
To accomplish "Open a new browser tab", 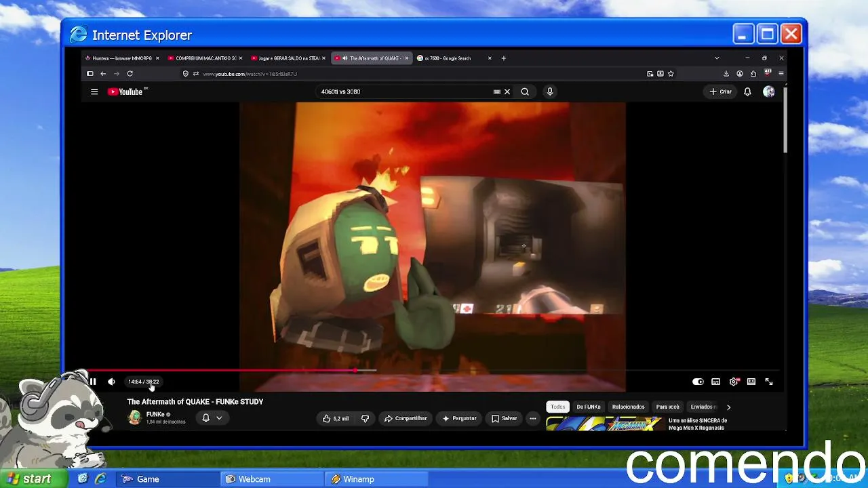I will click(x=503, y=58).
